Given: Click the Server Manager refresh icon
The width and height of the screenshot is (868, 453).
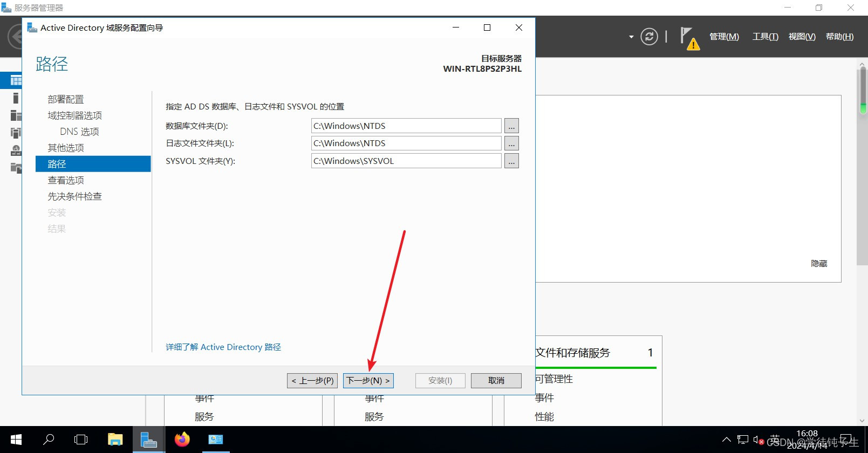Looking at the screenshot, I should click(x=649, y=37).
